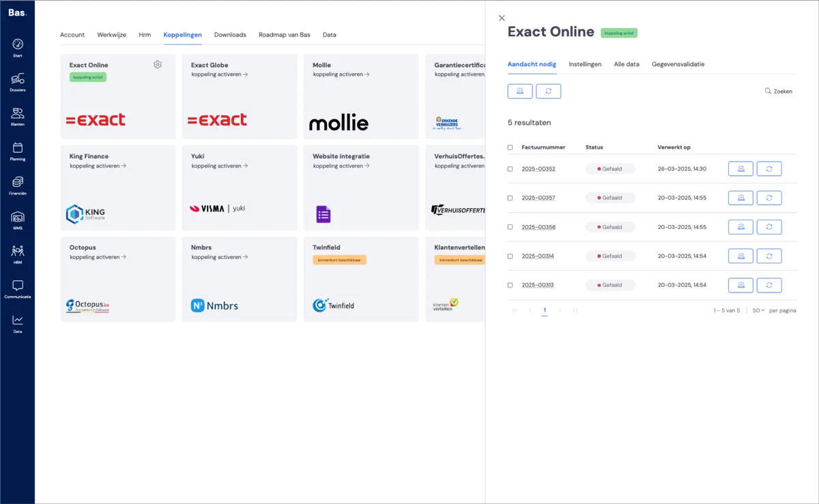Open Financiën section in sidebar

18,186
